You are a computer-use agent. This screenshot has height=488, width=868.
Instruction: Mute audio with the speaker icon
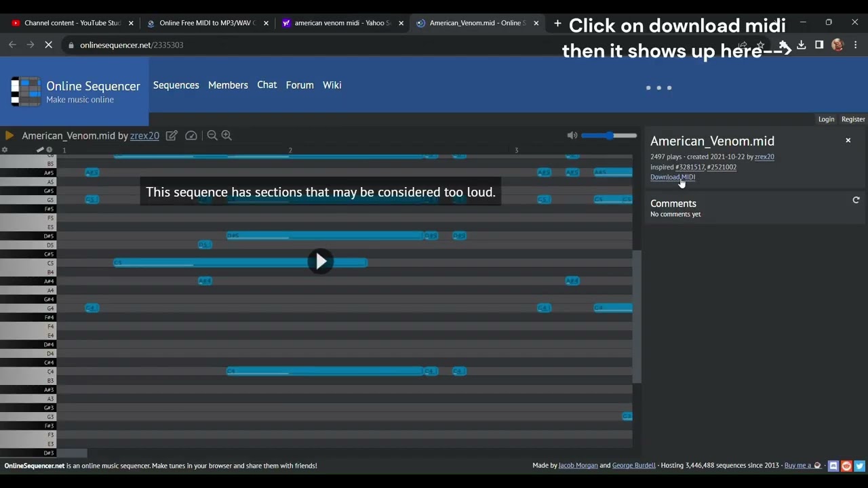click(572, 136)
